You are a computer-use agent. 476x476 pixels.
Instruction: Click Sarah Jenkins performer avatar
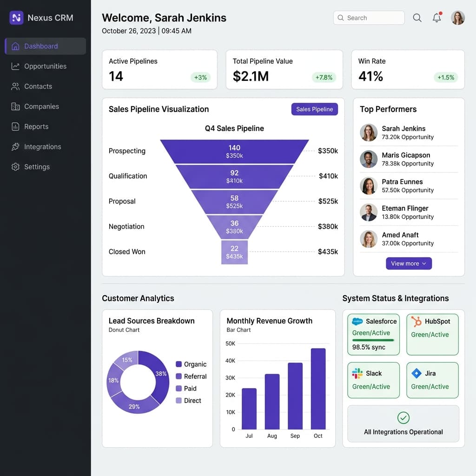pos(369,132)
